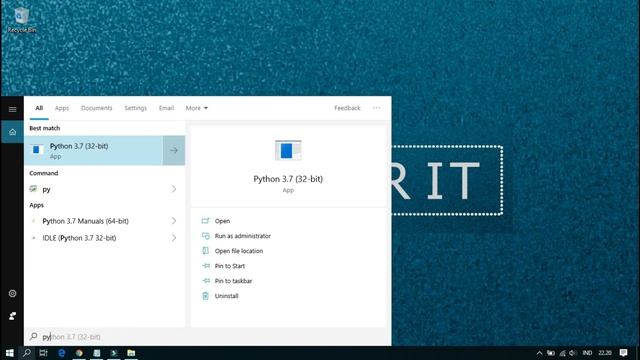
Task: Click the Open file location icon
Action: [205, 251]
